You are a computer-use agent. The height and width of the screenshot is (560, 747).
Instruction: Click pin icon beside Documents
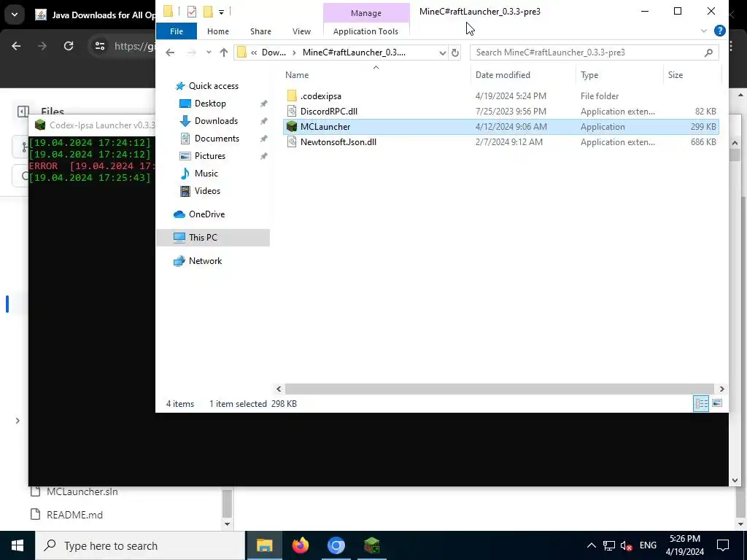click(x=263, y=139)
